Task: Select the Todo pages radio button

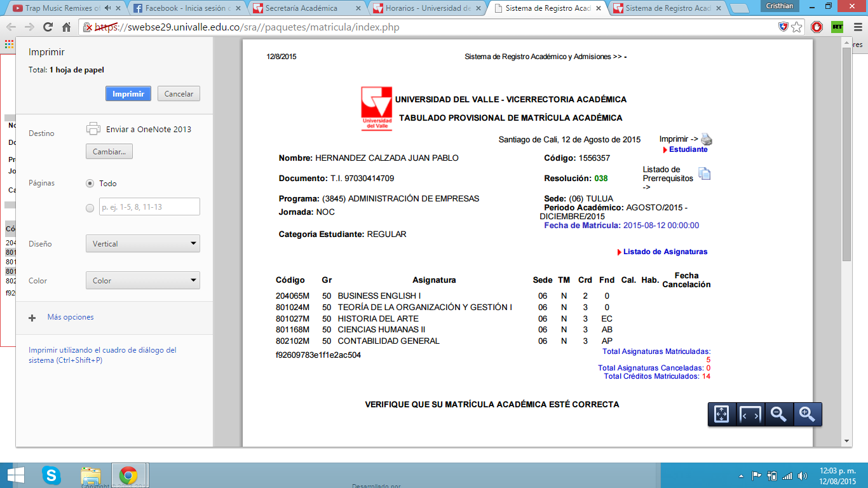Action: 90,184
